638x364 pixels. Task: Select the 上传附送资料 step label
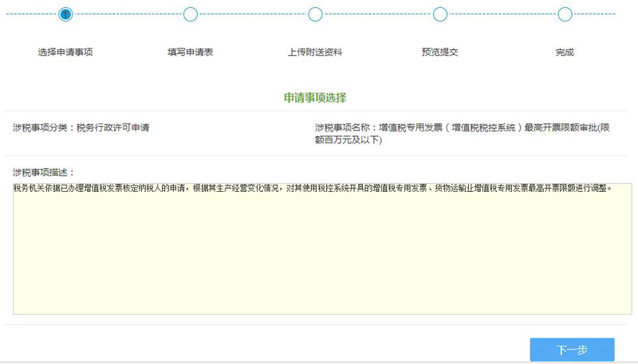coord(315,52)
